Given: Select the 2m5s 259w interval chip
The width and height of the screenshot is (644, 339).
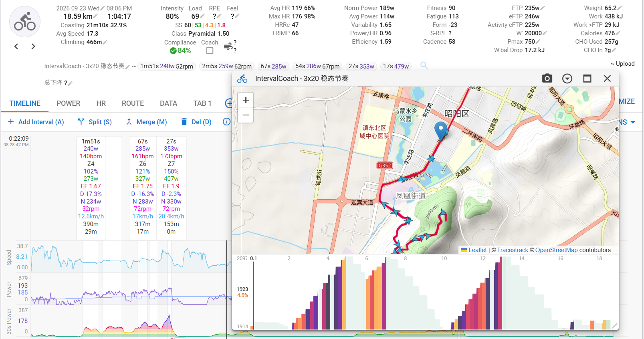Looking at the screenshot, I should pos(227,66).
